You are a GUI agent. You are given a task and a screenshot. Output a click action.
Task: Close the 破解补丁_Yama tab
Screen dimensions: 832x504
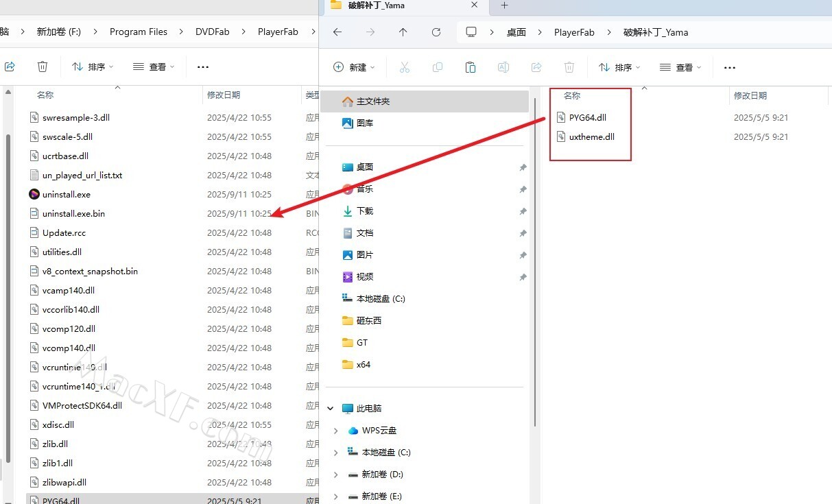473,5
